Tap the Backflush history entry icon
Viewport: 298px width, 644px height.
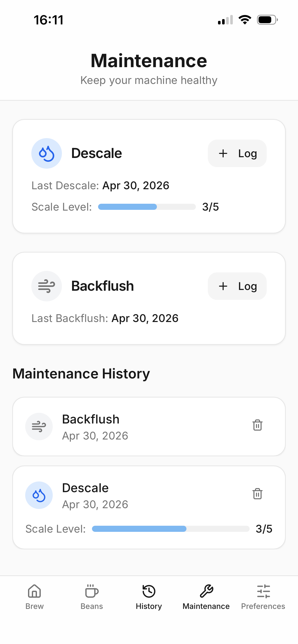pyautogui.click(x=39, y=427)
